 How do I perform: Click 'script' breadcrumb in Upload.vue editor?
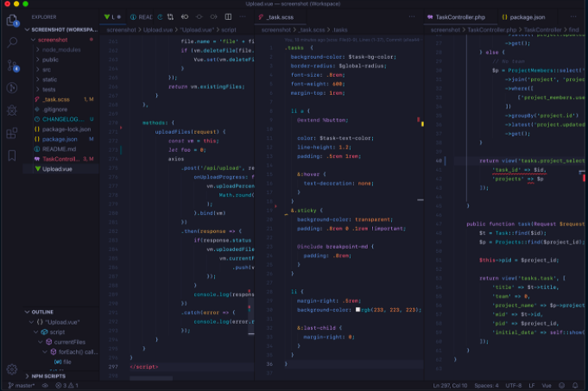coord(228,29)
